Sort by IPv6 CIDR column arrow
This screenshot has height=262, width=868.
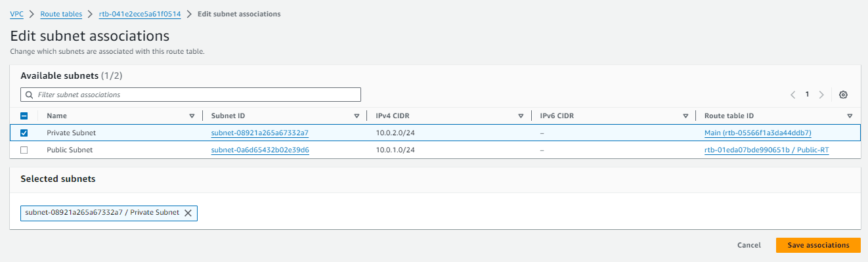tap(685, 116)
